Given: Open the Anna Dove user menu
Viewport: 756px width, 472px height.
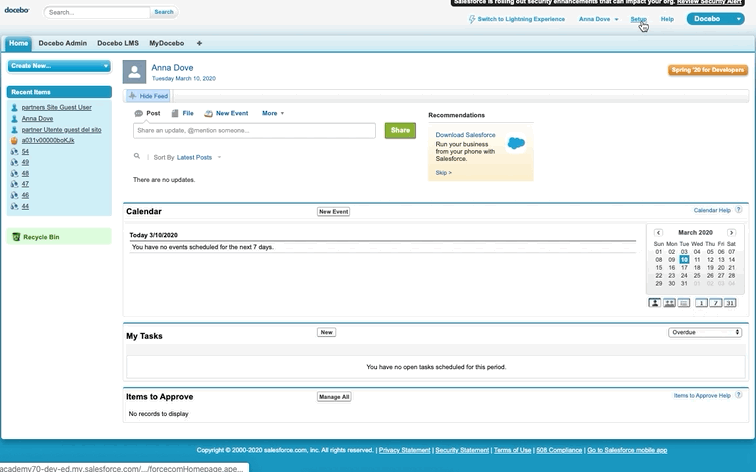Looking at the screenshot, I should (x=598, y=19).
